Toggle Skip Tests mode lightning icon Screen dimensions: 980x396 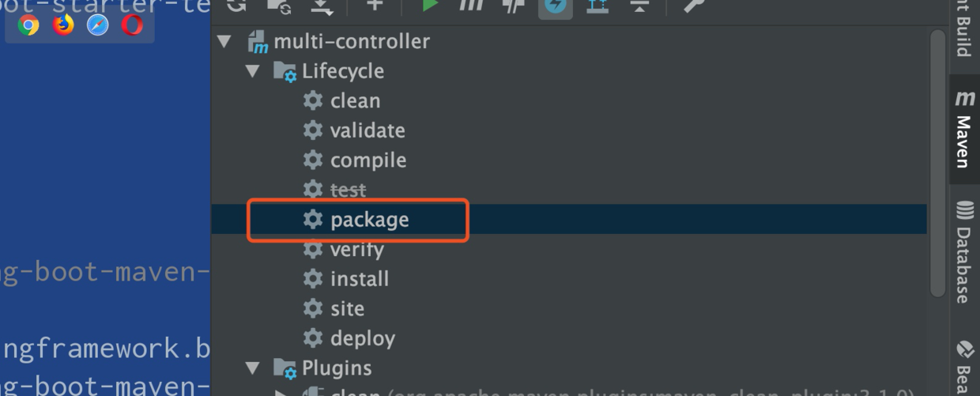[x=556, y=6]
